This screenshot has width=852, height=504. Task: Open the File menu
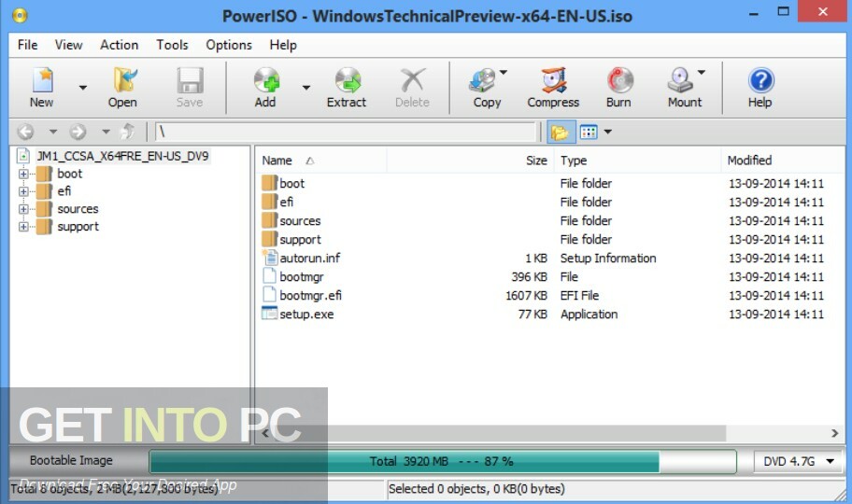[x=27, y=45]
